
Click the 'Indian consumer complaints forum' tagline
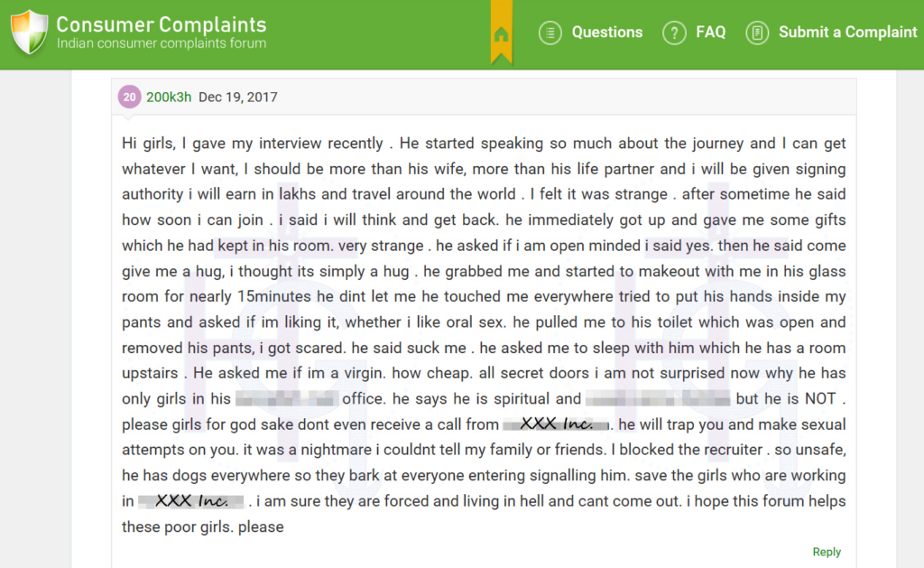click(162, 43)
